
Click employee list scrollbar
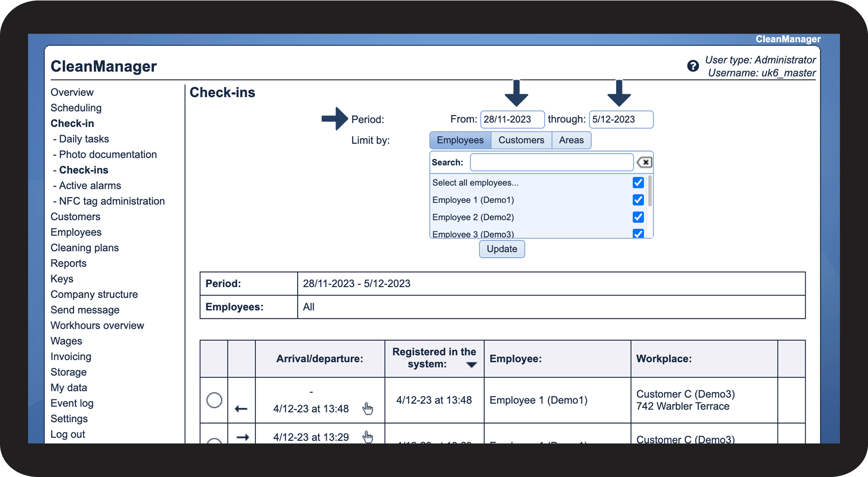tap(650, 191)
